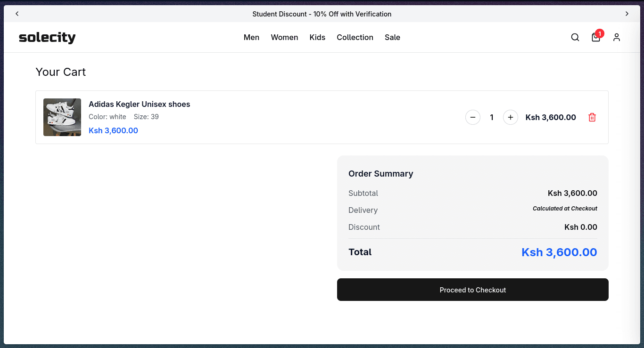Click 'Color: white' item detail
The height and width of the screenshot is (348, 644).
pos(107,117)
